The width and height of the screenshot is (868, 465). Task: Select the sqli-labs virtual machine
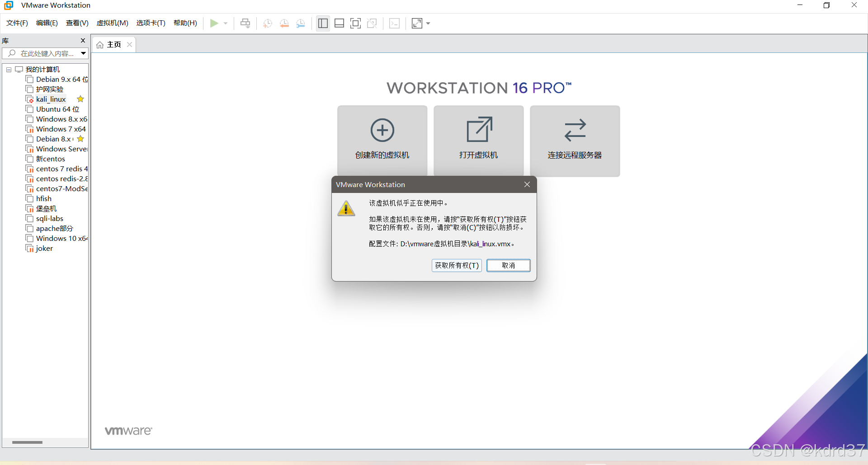tap(45, 218)
